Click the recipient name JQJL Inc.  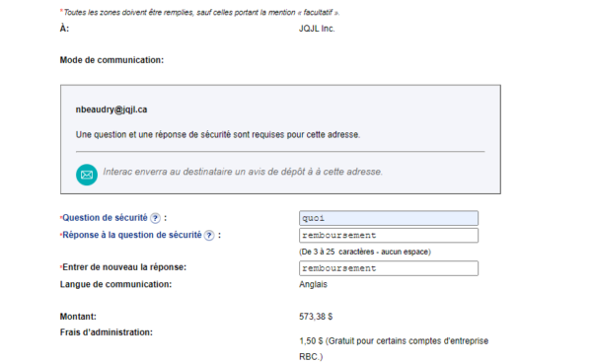317,29
